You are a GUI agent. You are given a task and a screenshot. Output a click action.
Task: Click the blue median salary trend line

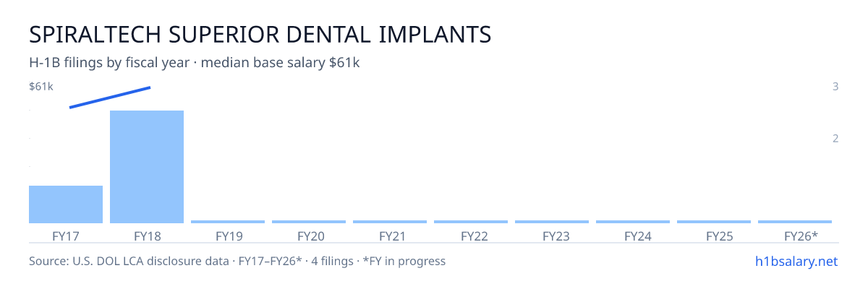pos(110,98)
